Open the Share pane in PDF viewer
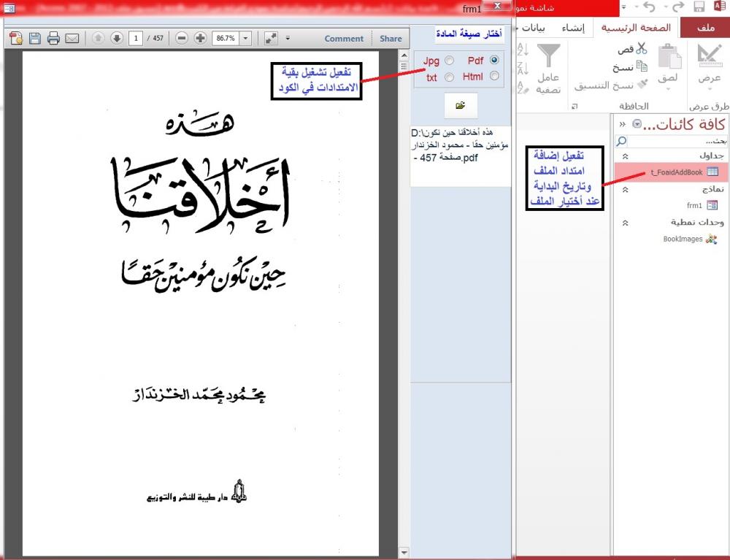 pos(390,39)
